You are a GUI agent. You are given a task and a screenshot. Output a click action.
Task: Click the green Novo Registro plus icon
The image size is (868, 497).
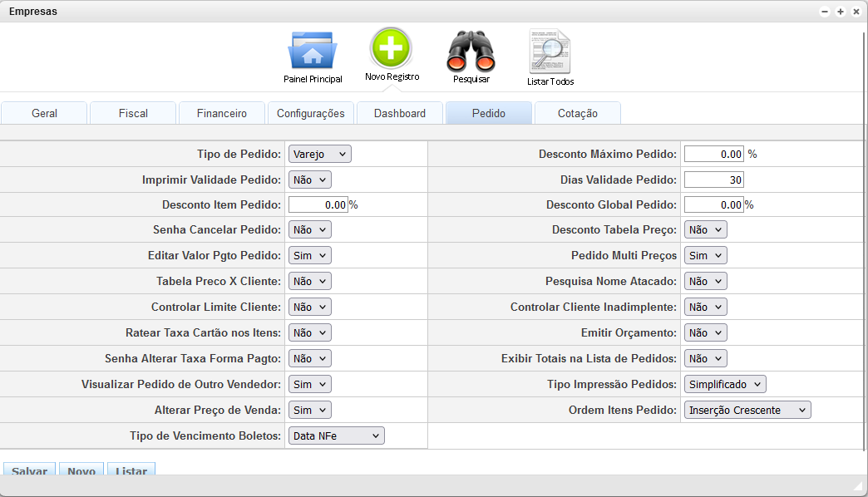coord(391,49)
